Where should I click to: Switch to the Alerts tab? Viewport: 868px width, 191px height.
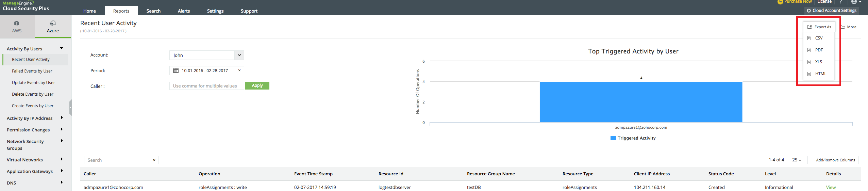184,11
